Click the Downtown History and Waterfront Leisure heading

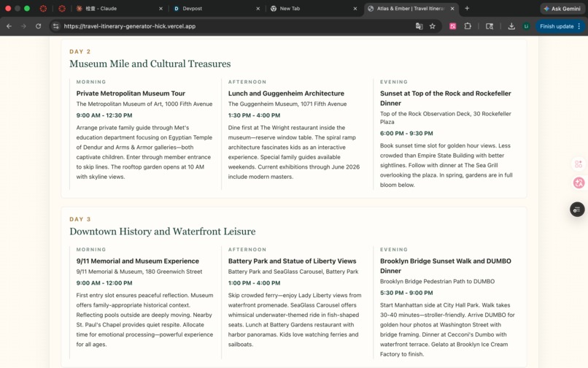tap(163, 231)
